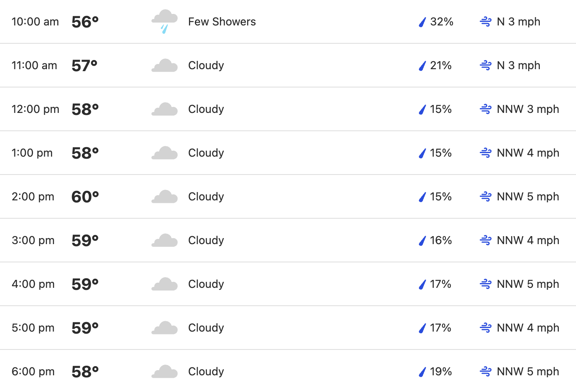Click the wind icon in the 3:00 pm row
This screenshot has height=392, width=576.
click(x=486, y=240)
